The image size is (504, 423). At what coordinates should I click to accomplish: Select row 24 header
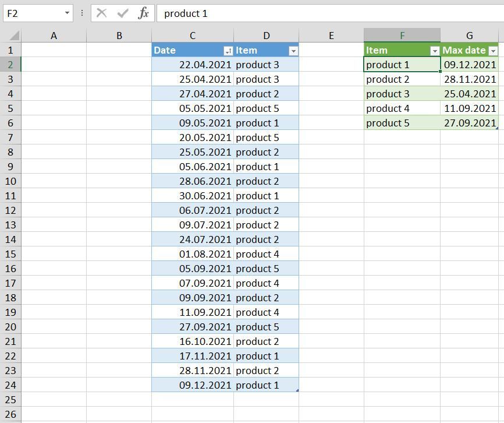pos(10,385)
